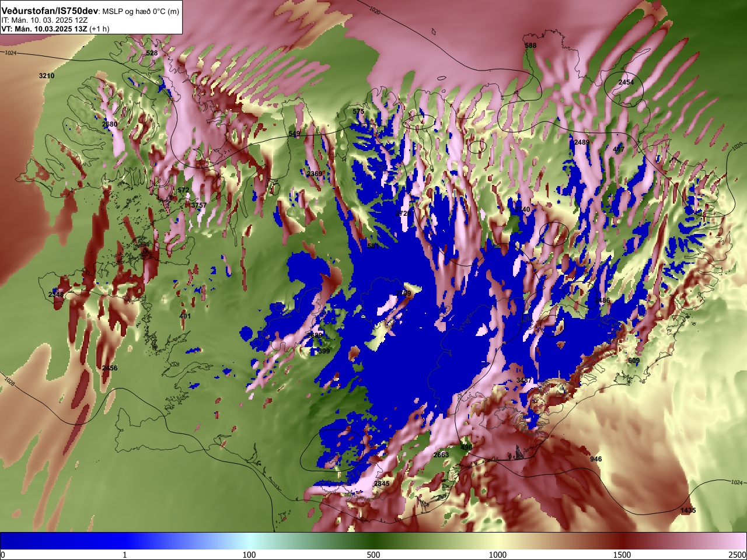Click the map value 2486
The height and width of the screenshot is (560, 747).
[602, 300]
